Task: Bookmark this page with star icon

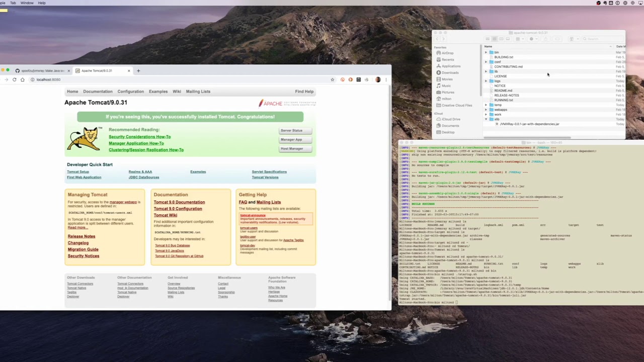Action: tap(332, 79)
